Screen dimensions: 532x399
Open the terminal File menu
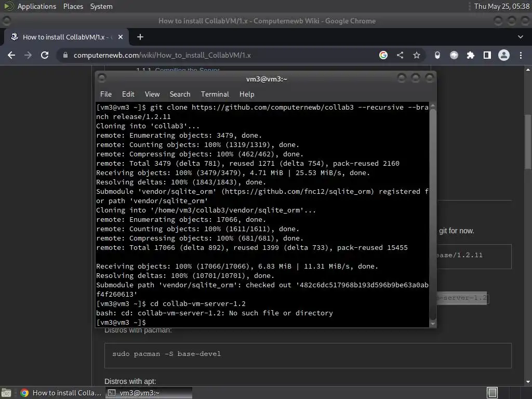coord(106,94)
